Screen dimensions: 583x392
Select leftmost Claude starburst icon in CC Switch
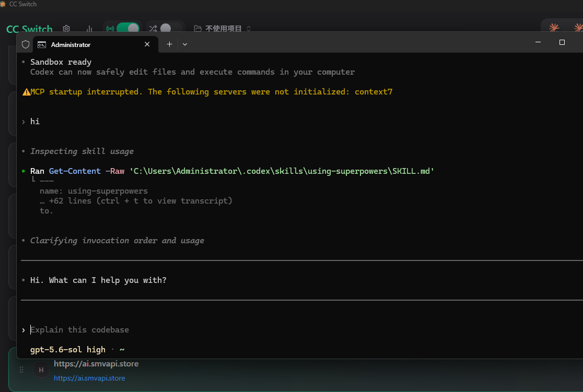[554, 28]
